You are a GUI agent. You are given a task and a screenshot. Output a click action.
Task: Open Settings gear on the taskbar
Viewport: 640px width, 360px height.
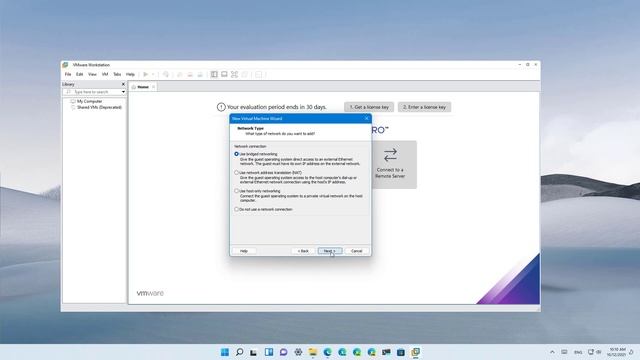coord(298,352)
